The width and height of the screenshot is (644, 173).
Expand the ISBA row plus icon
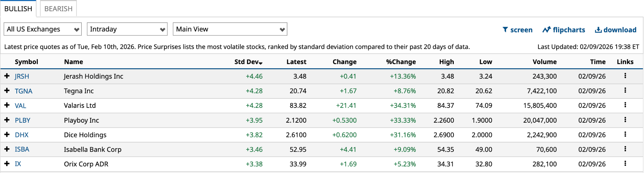tap(7, 149)
